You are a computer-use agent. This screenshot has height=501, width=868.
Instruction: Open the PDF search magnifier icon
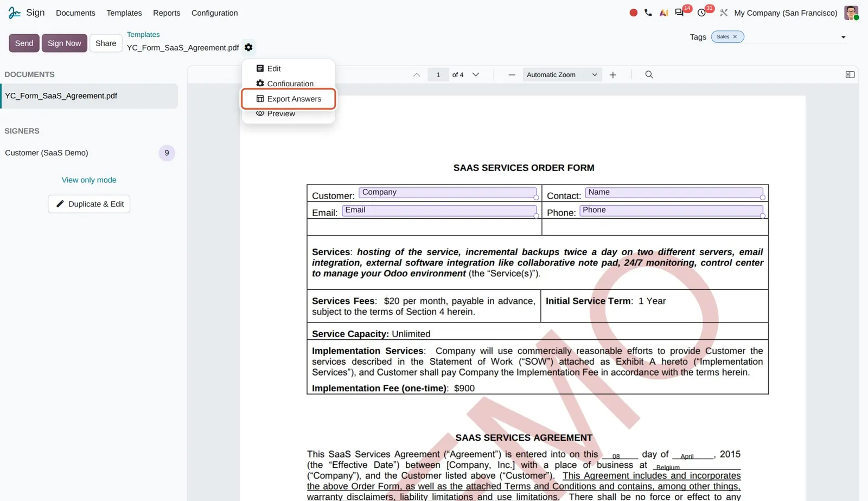pos(649,75)
